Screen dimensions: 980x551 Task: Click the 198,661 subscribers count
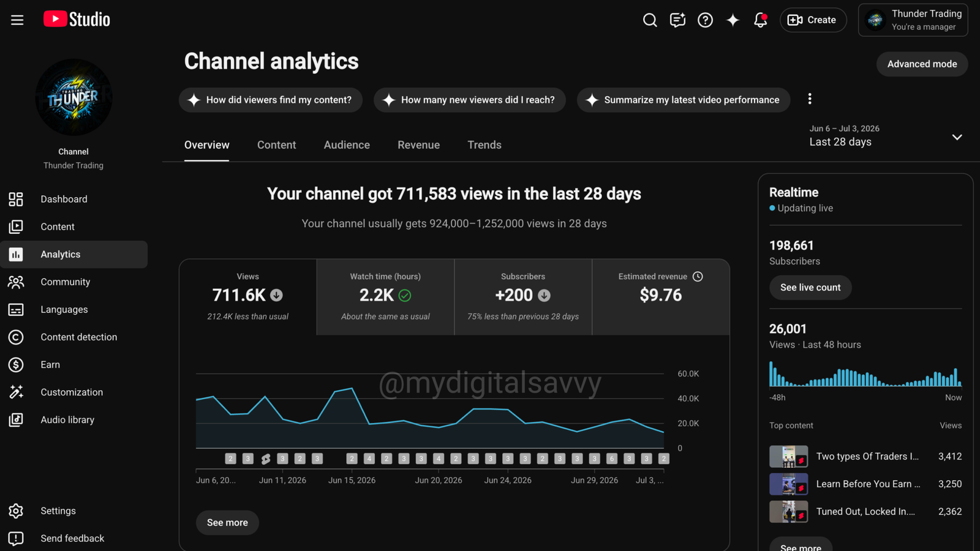pos(791,246)
